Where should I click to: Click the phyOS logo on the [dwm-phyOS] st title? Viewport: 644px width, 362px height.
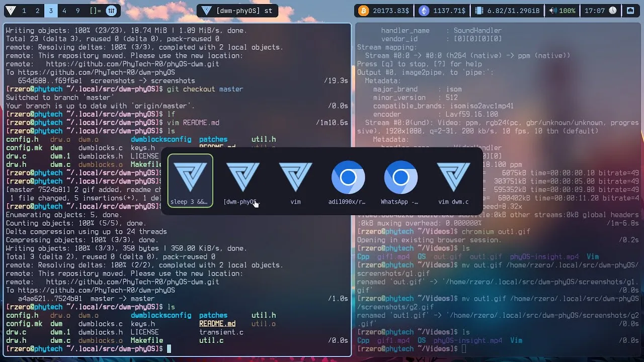[206, 10]
